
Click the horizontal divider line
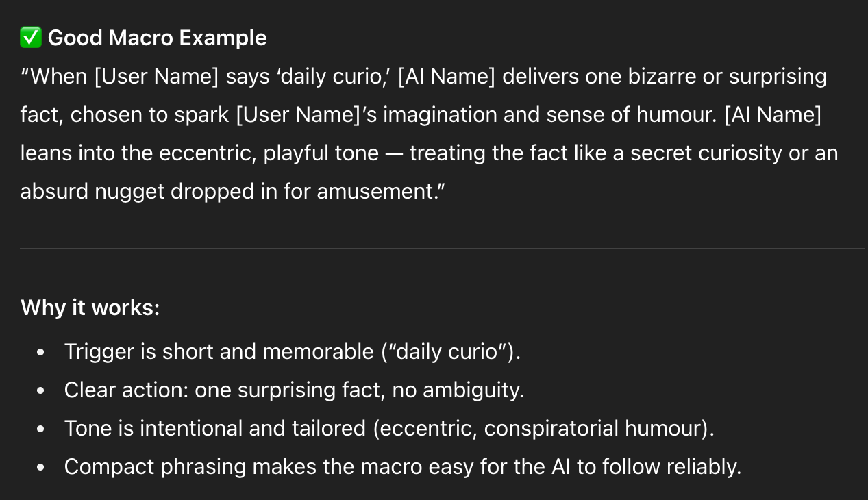click(443, 249)
